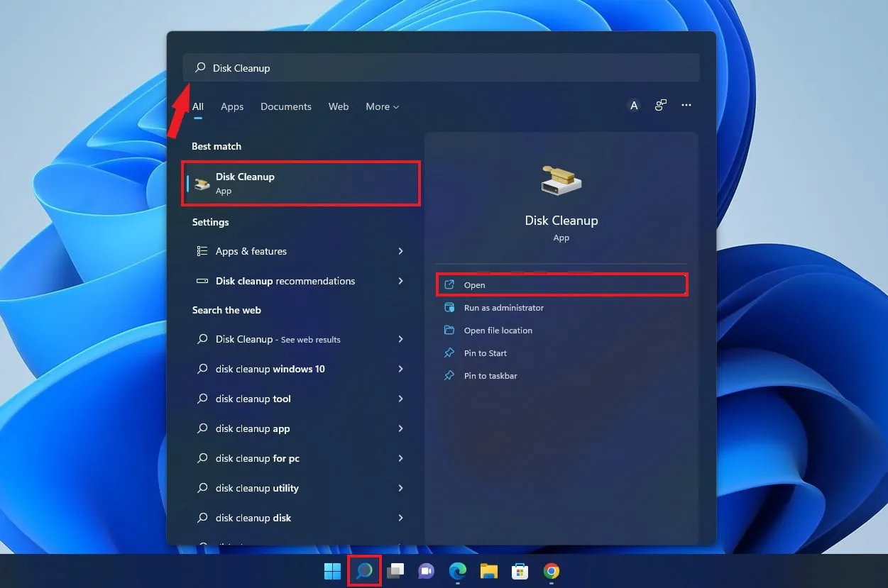Launch Microsoft Edge from taskbar
Viewport: 888px width, 588px height.
point(457,571)
